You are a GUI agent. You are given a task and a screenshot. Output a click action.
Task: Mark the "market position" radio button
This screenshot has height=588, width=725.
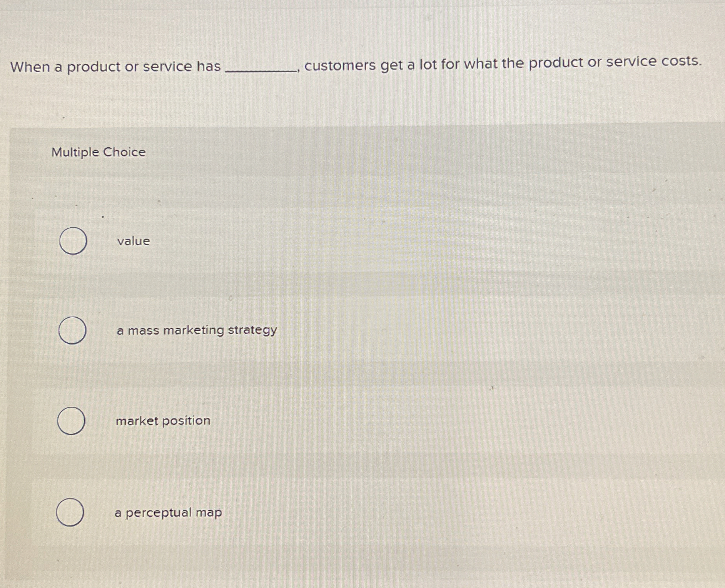tap(72, 421)
